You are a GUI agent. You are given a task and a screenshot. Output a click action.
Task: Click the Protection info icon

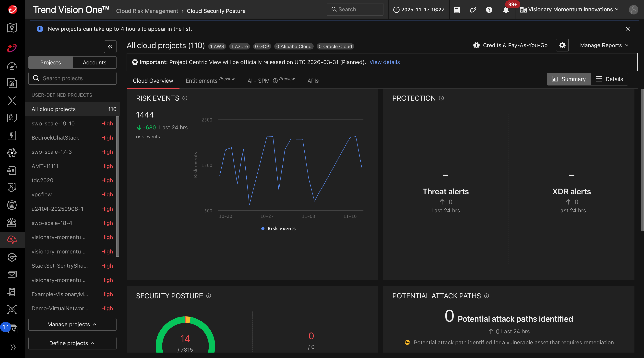tap(441, 98)
